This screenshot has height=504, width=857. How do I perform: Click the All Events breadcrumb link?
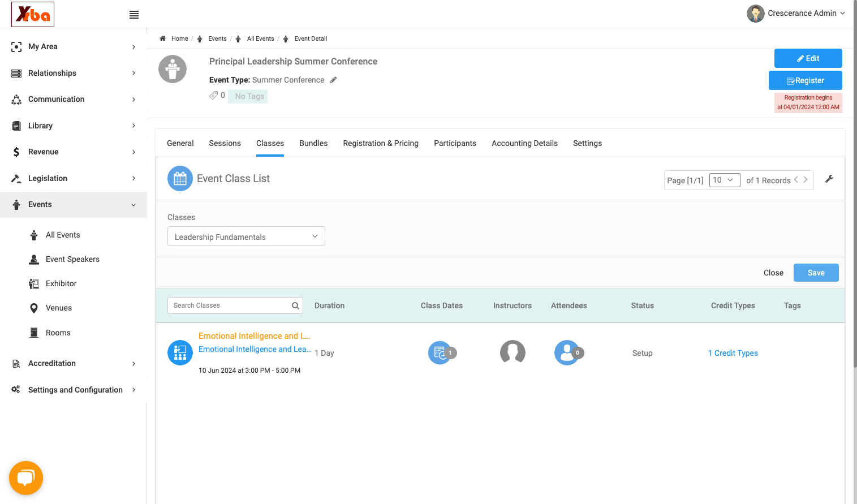pos(260,38)
